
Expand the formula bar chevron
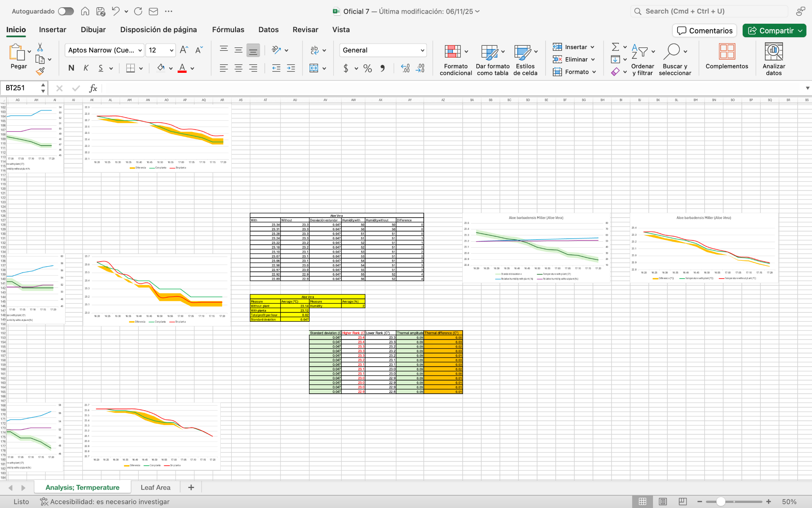tap(807, 88)
